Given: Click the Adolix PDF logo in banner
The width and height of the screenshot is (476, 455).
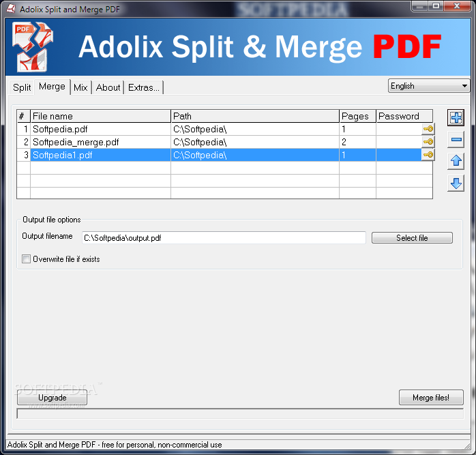Looking at the screenshot, I should click(x=33, y=46).
